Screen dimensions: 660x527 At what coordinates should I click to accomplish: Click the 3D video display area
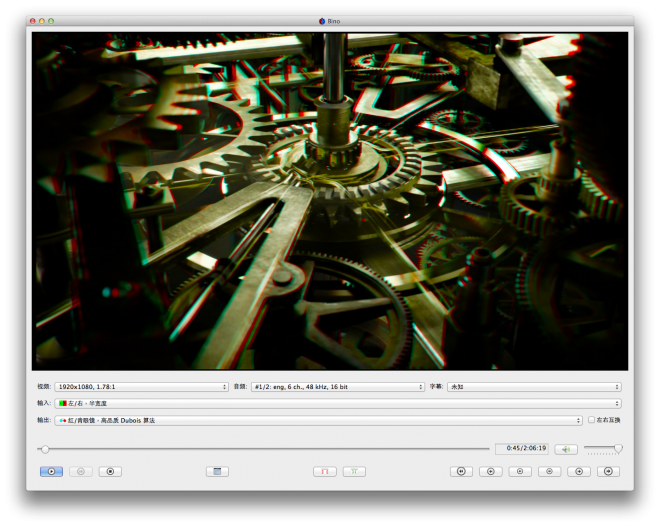pos(330,200)
